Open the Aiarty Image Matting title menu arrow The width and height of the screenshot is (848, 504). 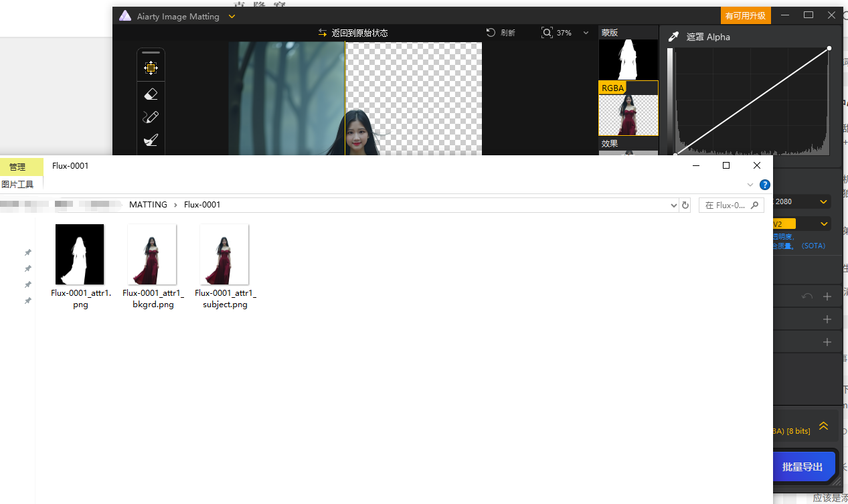(232, 16)
